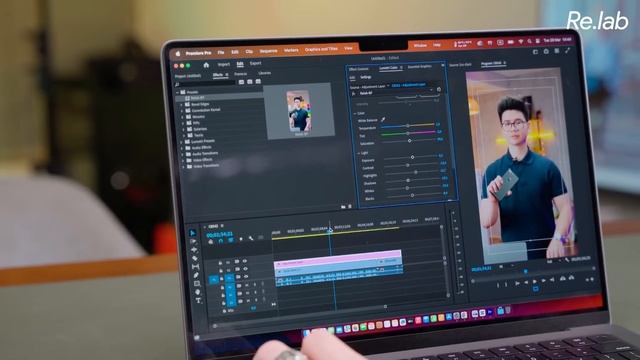Mute audio track A2
This screenshot has width=640, height=360.
(248, 293)
